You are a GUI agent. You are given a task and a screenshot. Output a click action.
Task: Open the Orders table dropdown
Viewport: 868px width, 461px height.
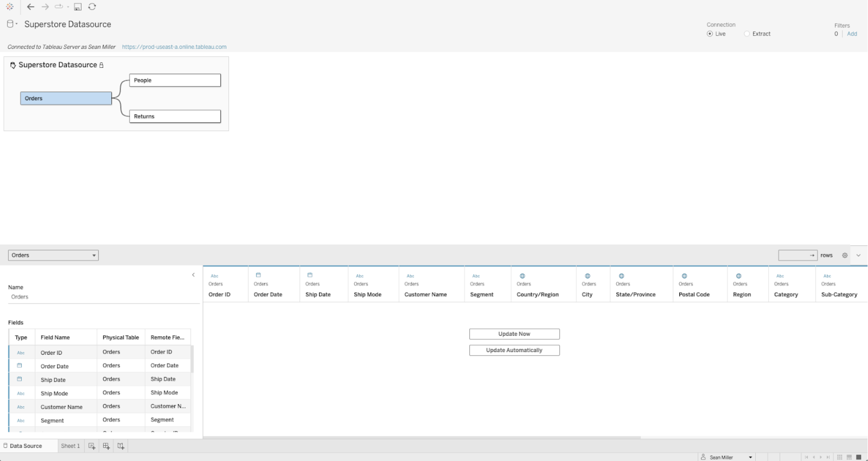[53, 256]
